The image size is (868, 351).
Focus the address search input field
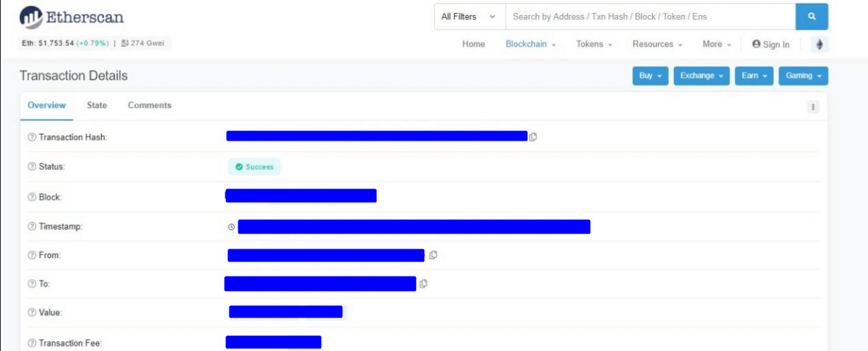pyautogui.click(x=649, y=16)
